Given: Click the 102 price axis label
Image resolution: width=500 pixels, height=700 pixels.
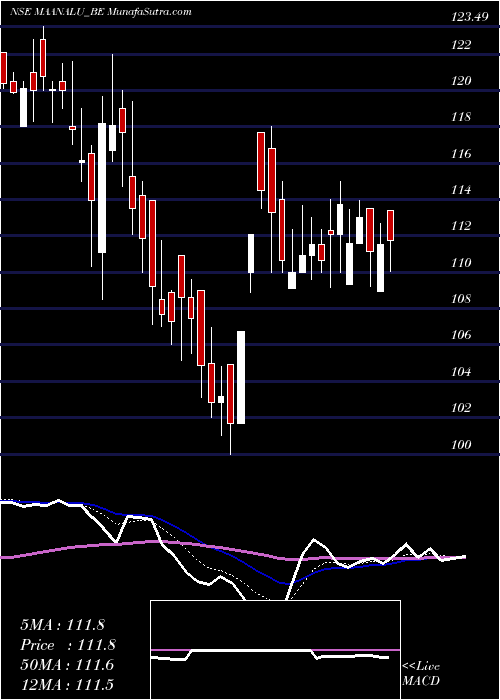Looking at the screenshot, I should [462, 408].
